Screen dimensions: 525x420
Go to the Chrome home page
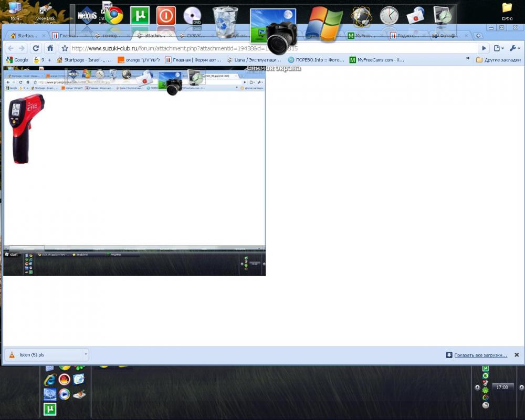(x=50, y=48)
